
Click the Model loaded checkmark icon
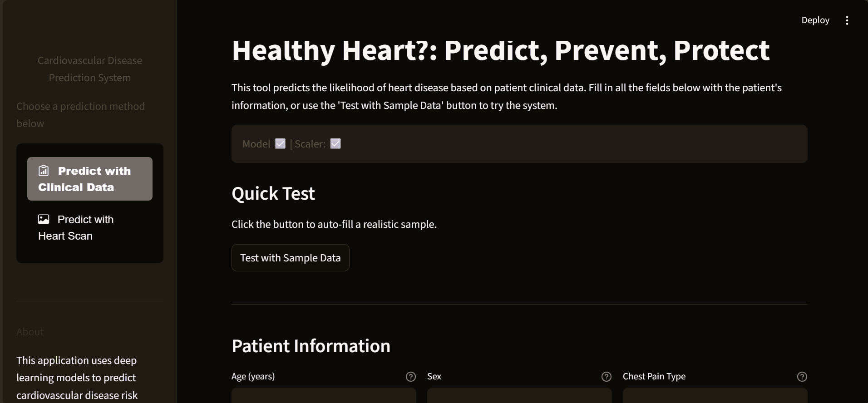pyautogui.click(x=281, y=144)
